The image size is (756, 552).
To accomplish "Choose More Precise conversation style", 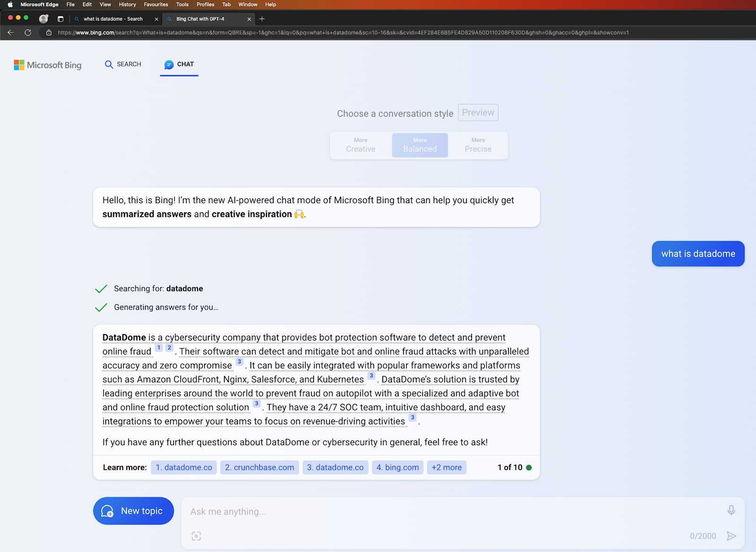I will coord(478,145).
